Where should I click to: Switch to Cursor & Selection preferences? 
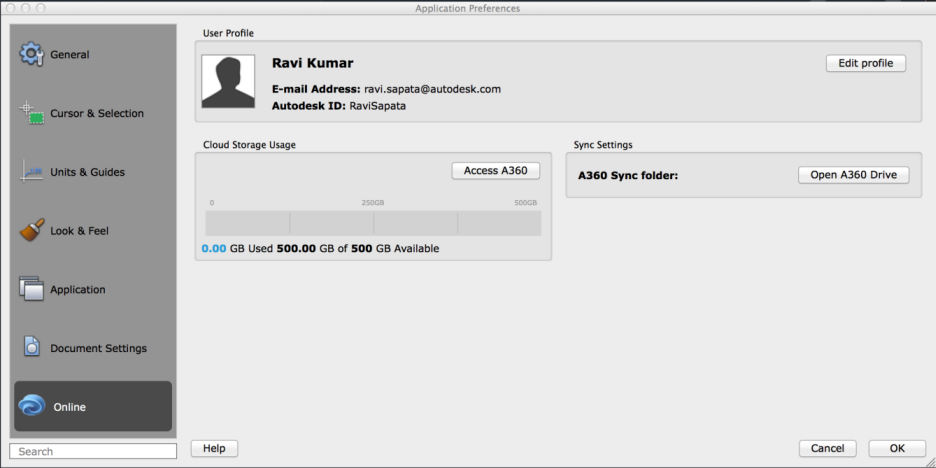coord(93,113)
